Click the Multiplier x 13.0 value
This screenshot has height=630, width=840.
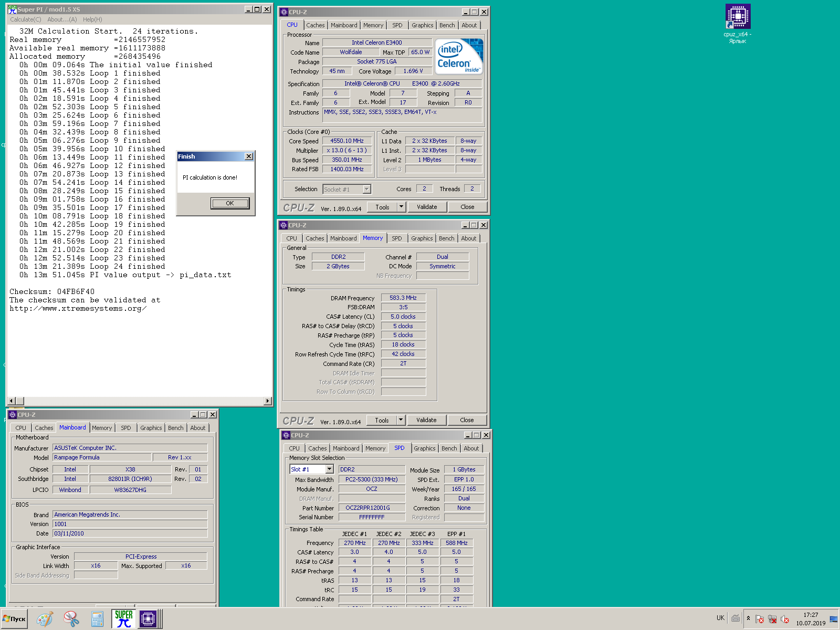pyautogui.click(x=347, y=150)
